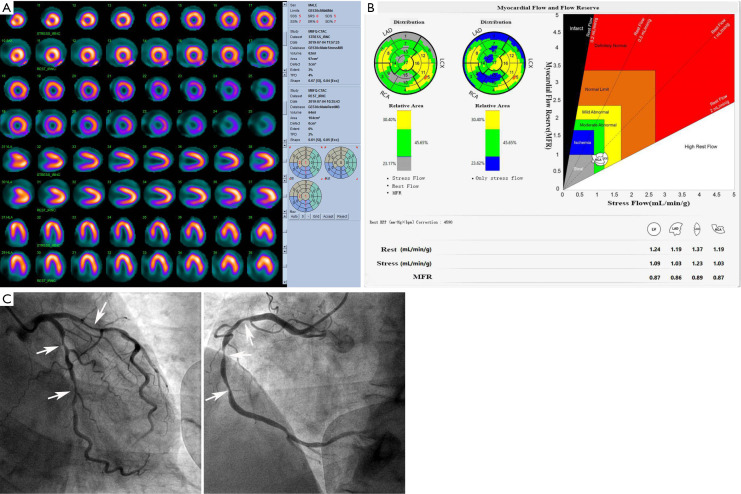
Task: Click top-right polar map in panel A
Action: tap(341, 162)
